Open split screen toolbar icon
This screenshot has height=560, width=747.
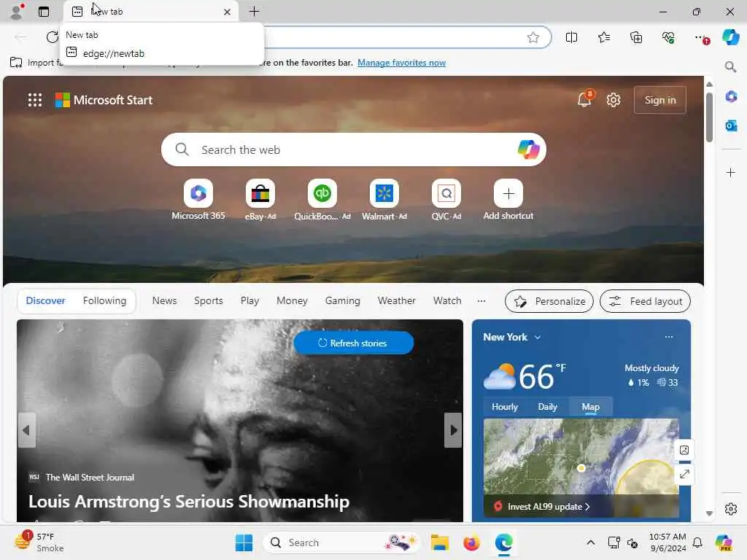572,38
